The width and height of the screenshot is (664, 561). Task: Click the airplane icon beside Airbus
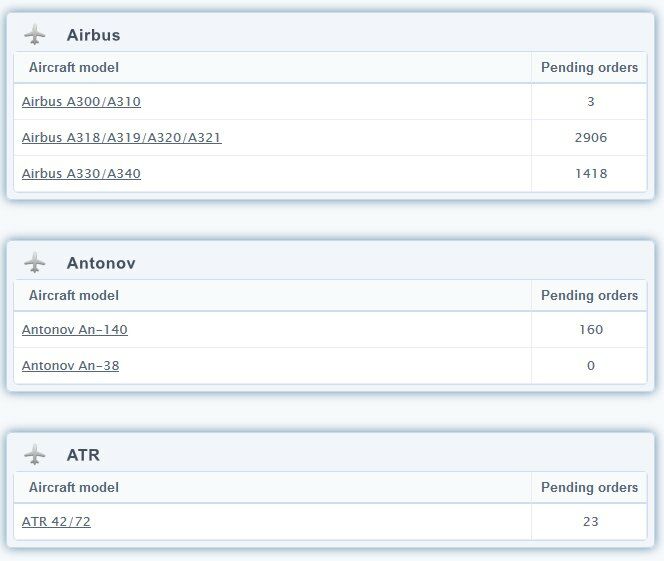pyautogui.click(x=35, y=35)
